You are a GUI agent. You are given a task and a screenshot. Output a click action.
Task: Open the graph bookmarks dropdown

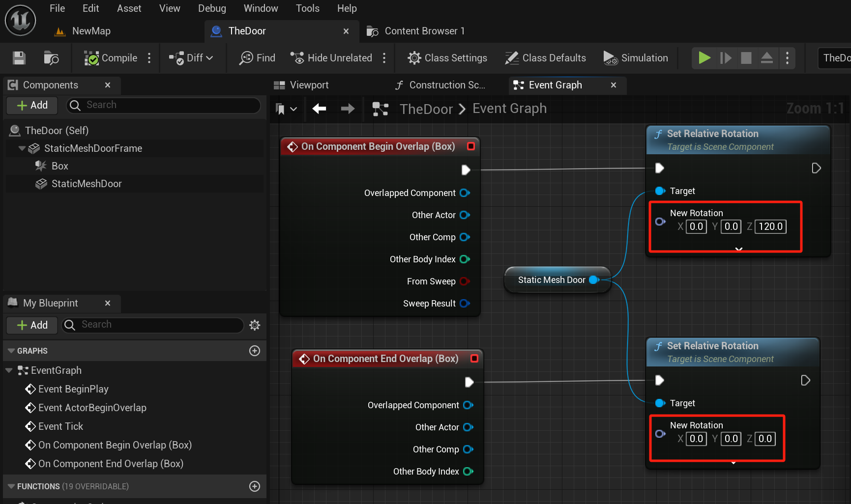point(286,109)
